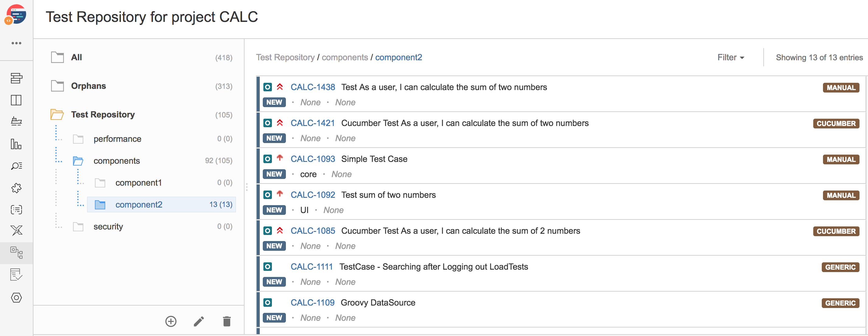Select the Test Repository tree icon in sidebar
This screenshot has height=336, width=868.
(x=16, y=253)
